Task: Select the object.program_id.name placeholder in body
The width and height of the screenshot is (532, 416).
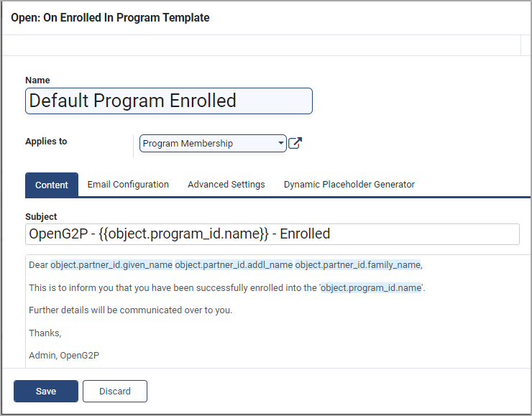Action: tap(371, 288)
